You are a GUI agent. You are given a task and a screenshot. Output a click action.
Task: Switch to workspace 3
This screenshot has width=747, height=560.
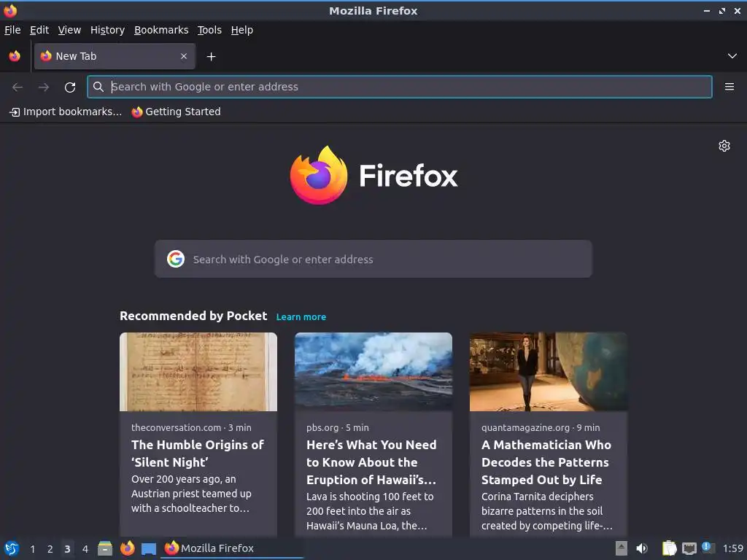[67, 549]
